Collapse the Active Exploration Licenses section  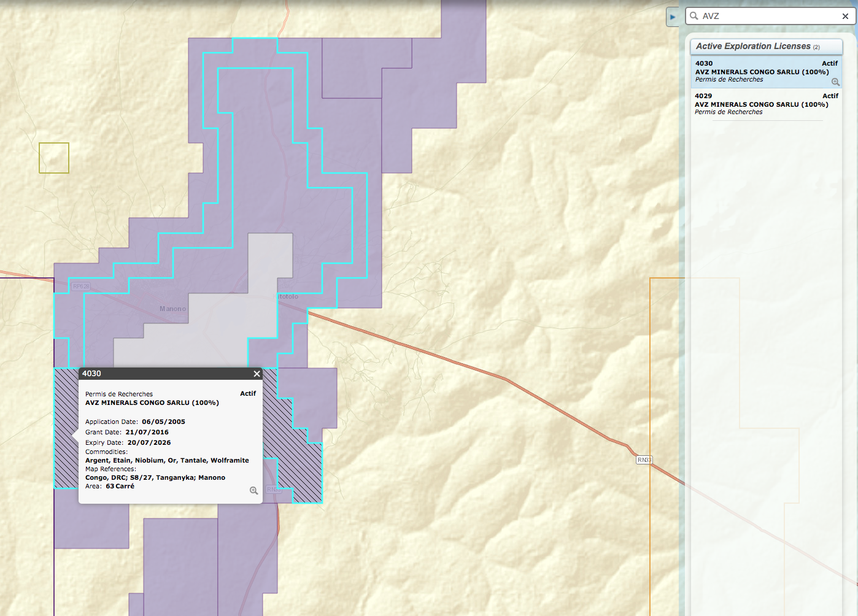click(765, 47)
